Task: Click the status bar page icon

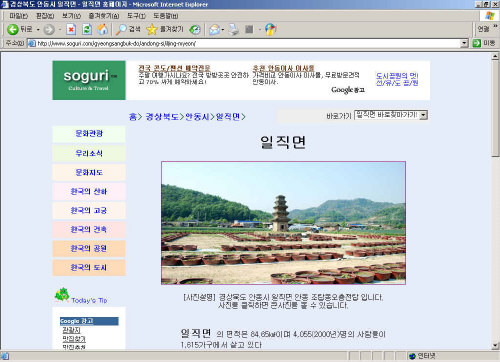Action: (x=5, y=356)
